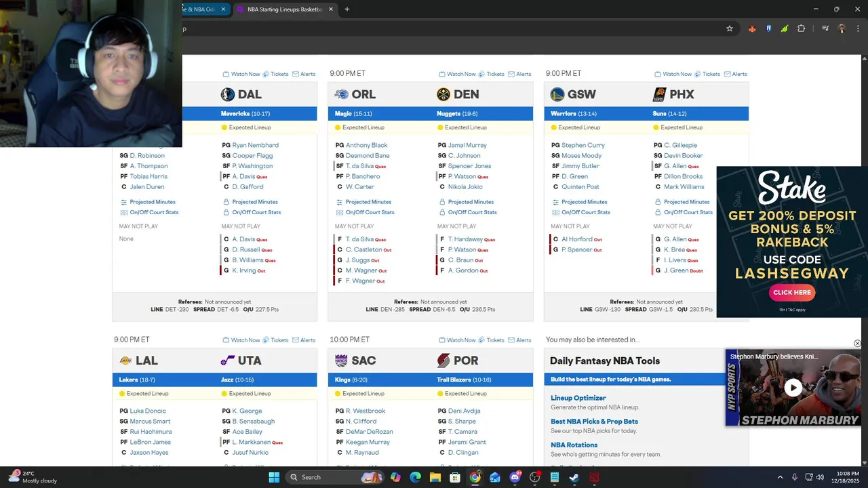The height and width of the screenshot is (488, 868).
Task: Close the first NBA Odds tab
Action: (223, 9)
